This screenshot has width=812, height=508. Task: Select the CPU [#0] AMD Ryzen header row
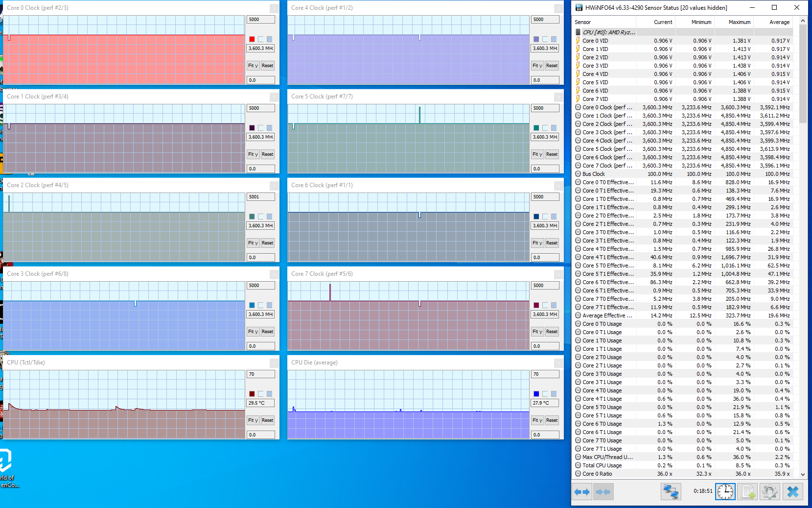608,32
